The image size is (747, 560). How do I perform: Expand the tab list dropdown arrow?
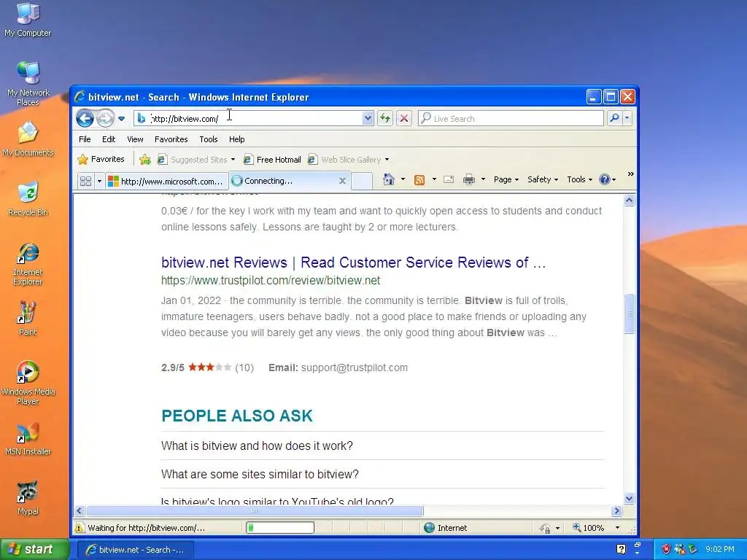[99, 181]
